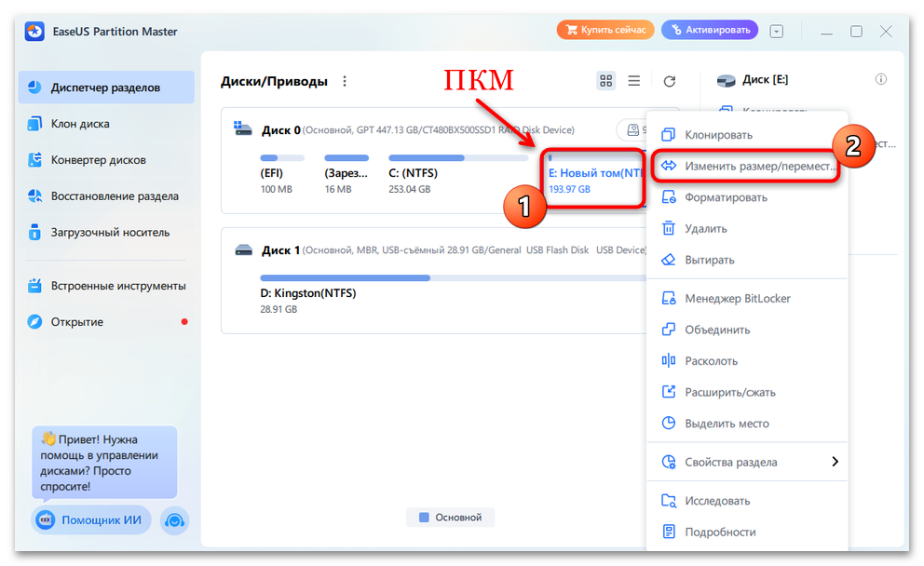Click the Диск 0 header icon
The image size is (924, 566).
pos(243,129)
